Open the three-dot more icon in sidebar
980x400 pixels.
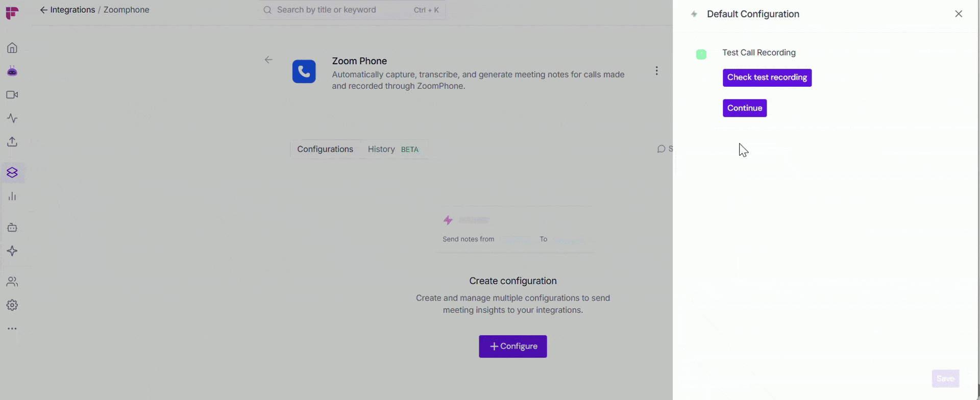(12, 329)
